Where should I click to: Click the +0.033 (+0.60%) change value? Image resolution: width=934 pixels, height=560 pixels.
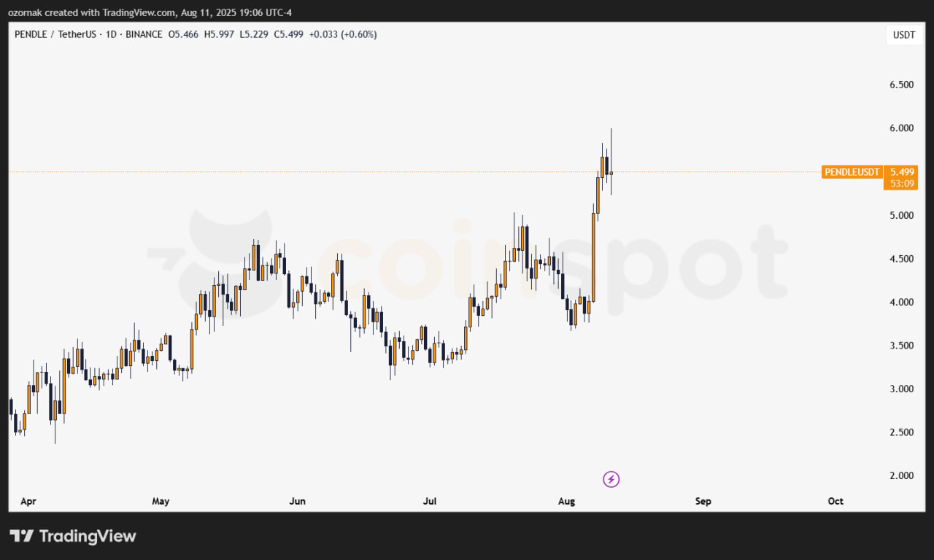pos(343,34)
